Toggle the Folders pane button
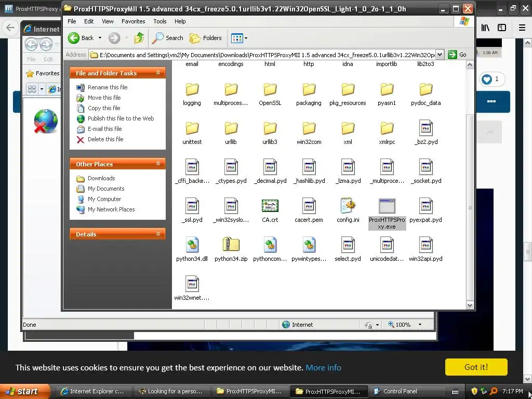This screenshot has height=399, width=532. pyautogui.click(x=206, y=38)
